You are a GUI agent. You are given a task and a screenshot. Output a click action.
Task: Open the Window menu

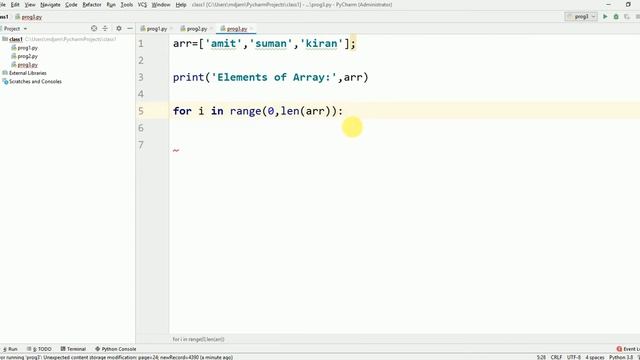(161, 5)
